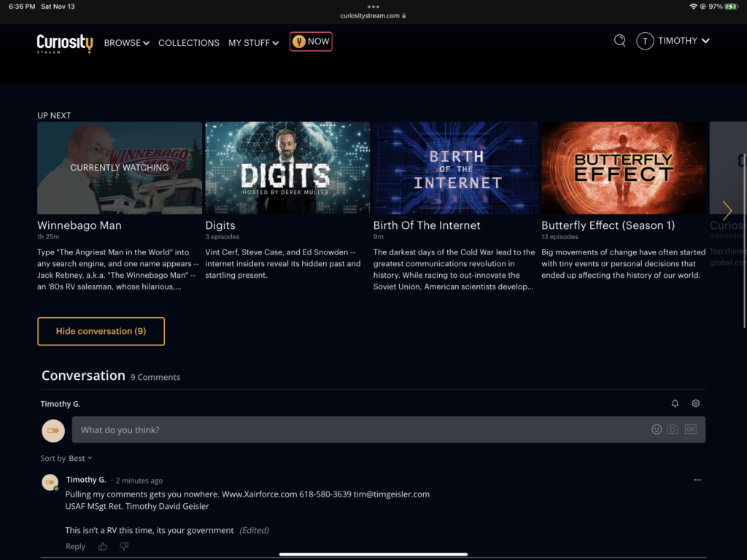Click the '13 episodes' label
The image size is (747, 560).
[560, 237]
